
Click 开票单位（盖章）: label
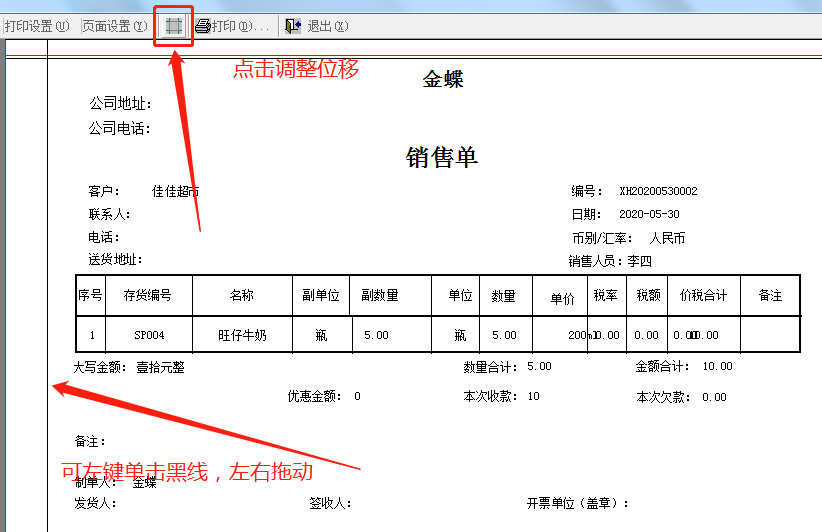coord(578,504)
